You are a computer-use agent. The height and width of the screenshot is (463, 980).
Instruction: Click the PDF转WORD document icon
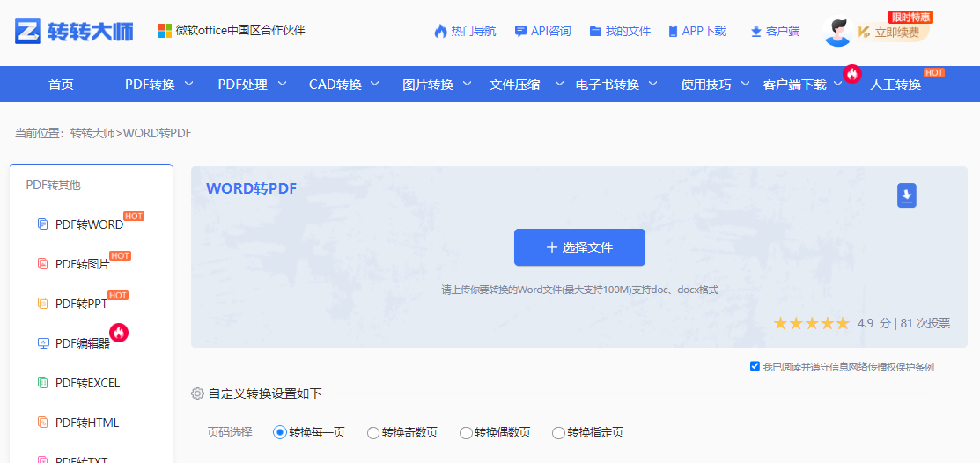pyautogui.click(x=42, y=224)
